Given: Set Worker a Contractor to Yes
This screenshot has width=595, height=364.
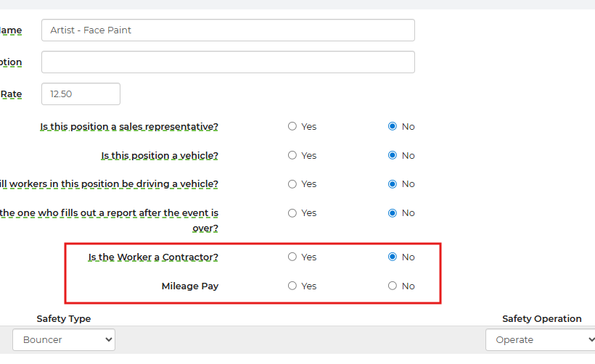Looking at the screenshot, I should (x=292, y=257).
